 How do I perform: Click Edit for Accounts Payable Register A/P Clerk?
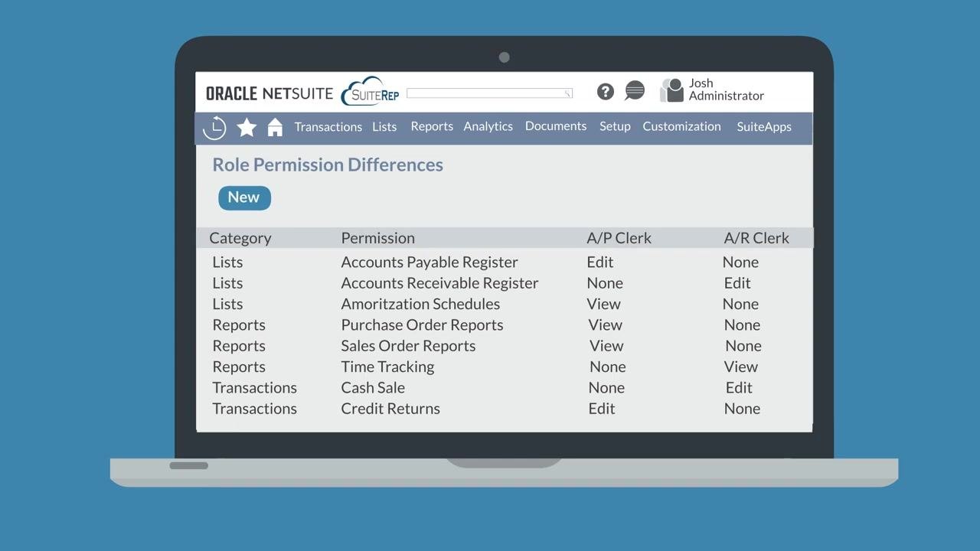[600, 262]
